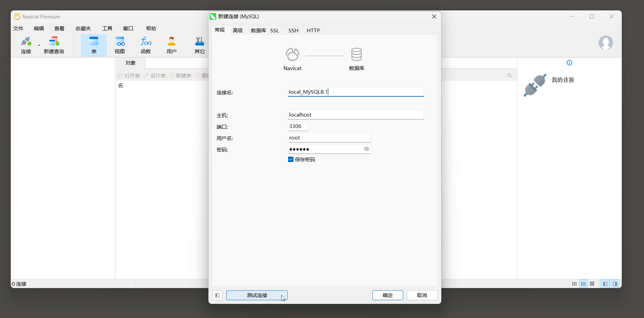The height and width of the screenshot is (318, 644).
Task: Open the Edit menu
Action: (x=39, y=29)
